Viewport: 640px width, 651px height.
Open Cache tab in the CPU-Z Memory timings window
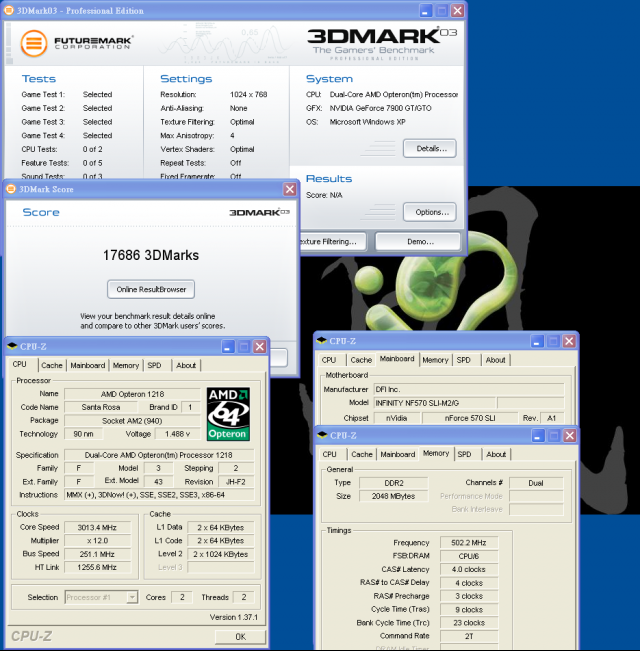tap(362, 454)
